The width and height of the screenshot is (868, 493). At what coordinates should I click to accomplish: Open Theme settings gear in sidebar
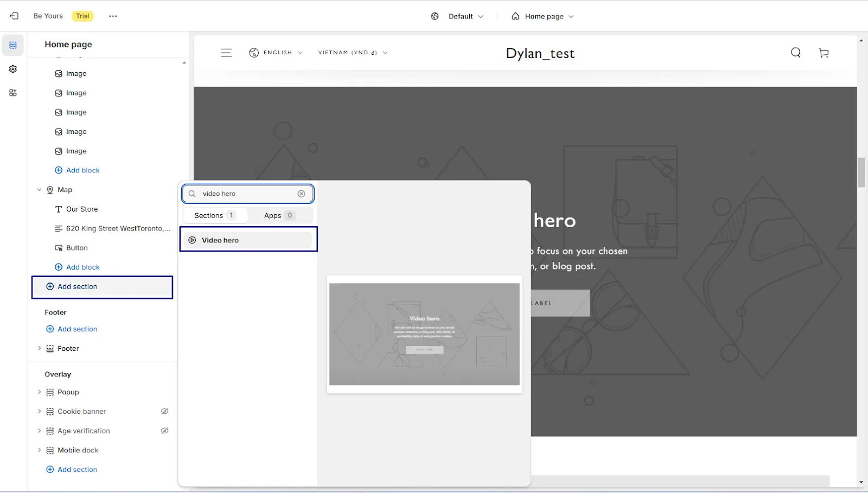(13, 69)
